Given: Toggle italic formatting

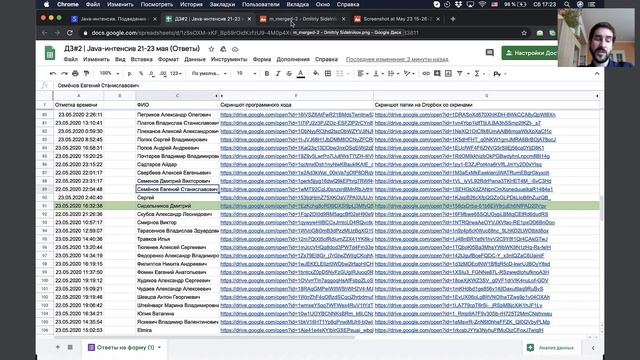Looking at the screenshot, I should pos(278,73).
